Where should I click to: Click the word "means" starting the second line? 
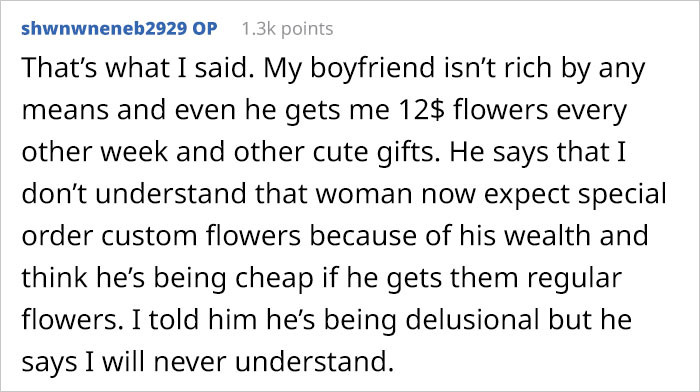coord(65,111)
